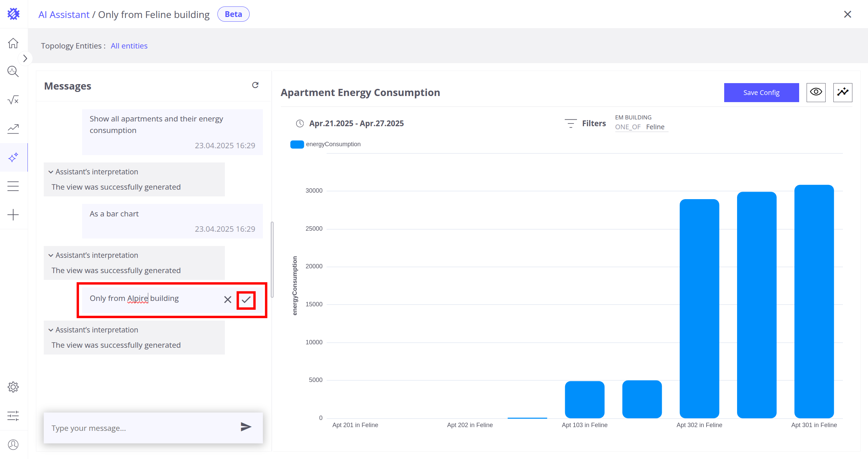This screenshot has height=459, width=868.
Task: Collapse first Assistant's interpretation section
Action: click(x=51, y=172)
